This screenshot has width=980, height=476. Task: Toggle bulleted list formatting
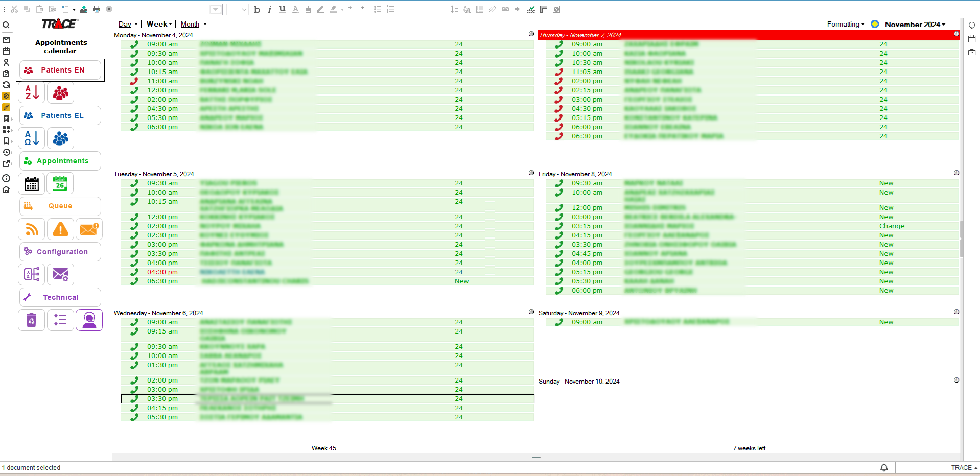[x=378, y=9]
